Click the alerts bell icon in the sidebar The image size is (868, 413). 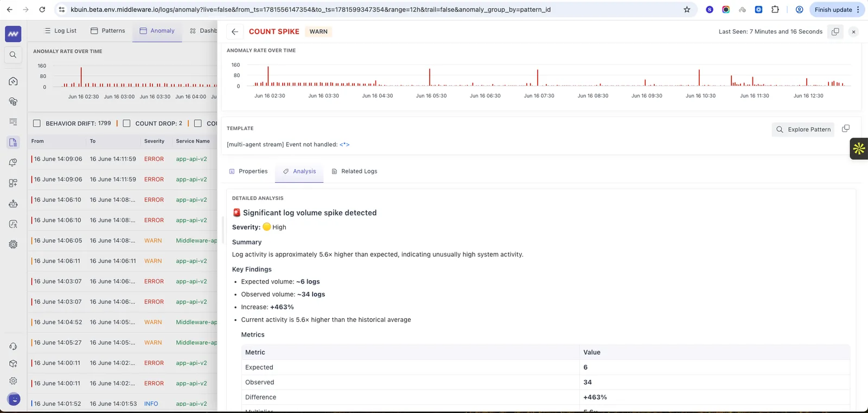click(x=13, y=163)
